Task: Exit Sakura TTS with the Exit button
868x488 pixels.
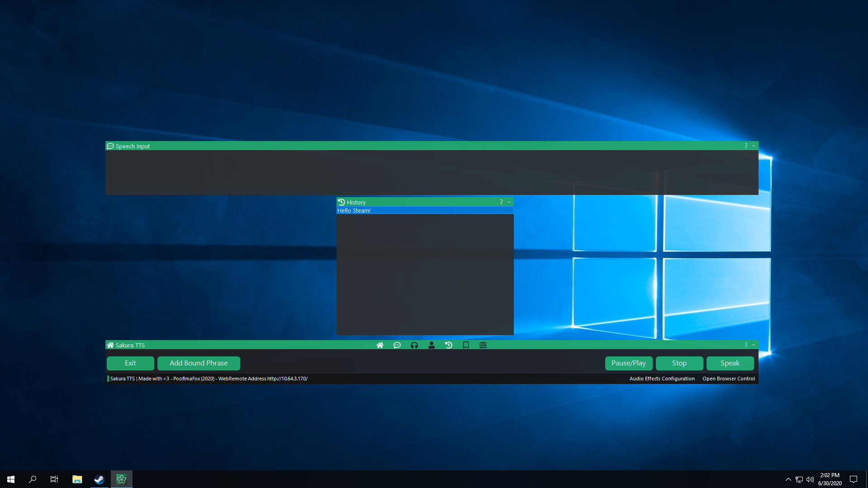Action: pyautogui.click(x=130, y=363)
